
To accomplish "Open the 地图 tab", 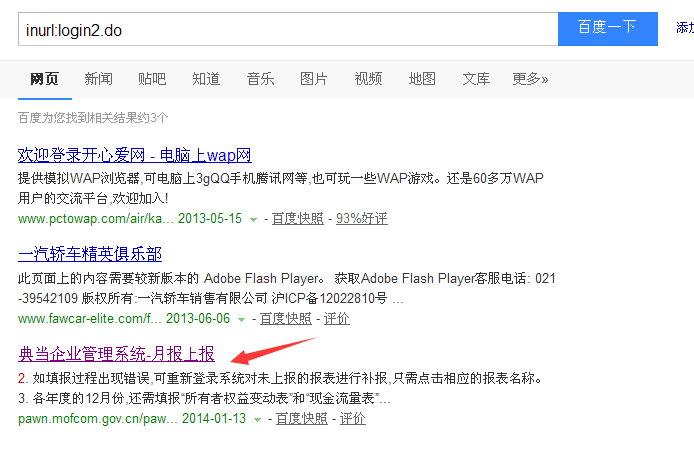I will point(422,79).
